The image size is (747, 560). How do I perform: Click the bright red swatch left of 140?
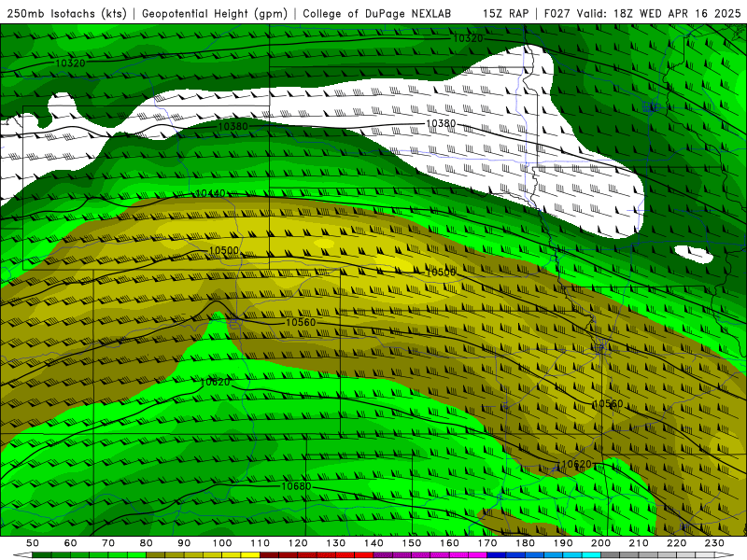point(364,555)
